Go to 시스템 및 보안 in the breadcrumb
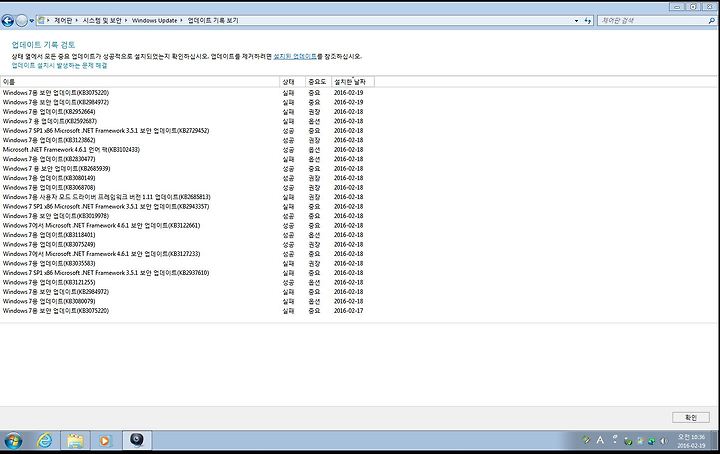Image resolution: width=720 pixels, height=454 pixels. point(102,21)
